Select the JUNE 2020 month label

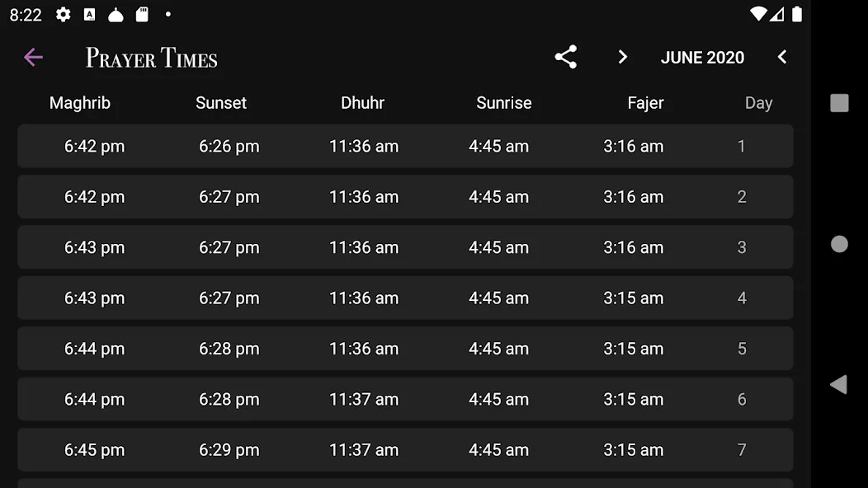(x=702, y=58)
